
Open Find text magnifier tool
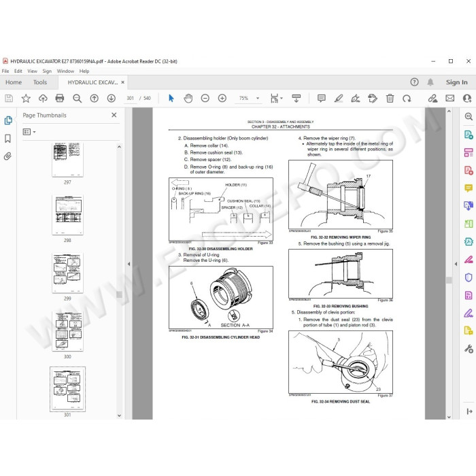pos(77,99)
